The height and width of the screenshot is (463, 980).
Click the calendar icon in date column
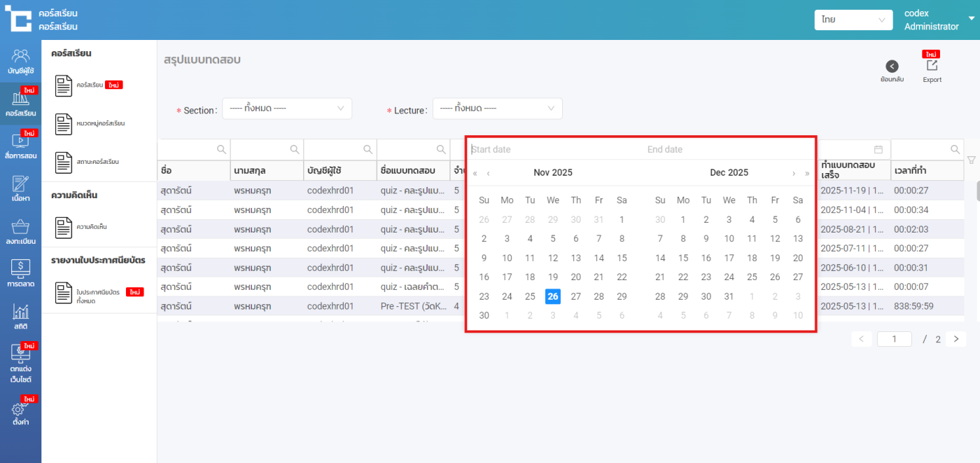pos(878,149)
